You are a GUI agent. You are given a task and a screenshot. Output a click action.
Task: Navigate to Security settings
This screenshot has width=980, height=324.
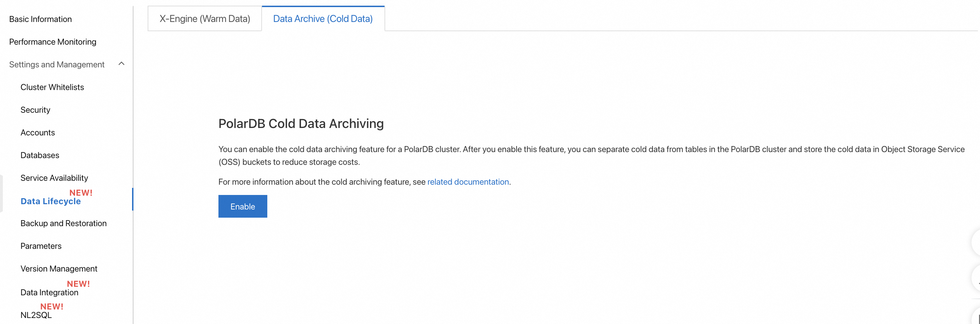[35, 110]
